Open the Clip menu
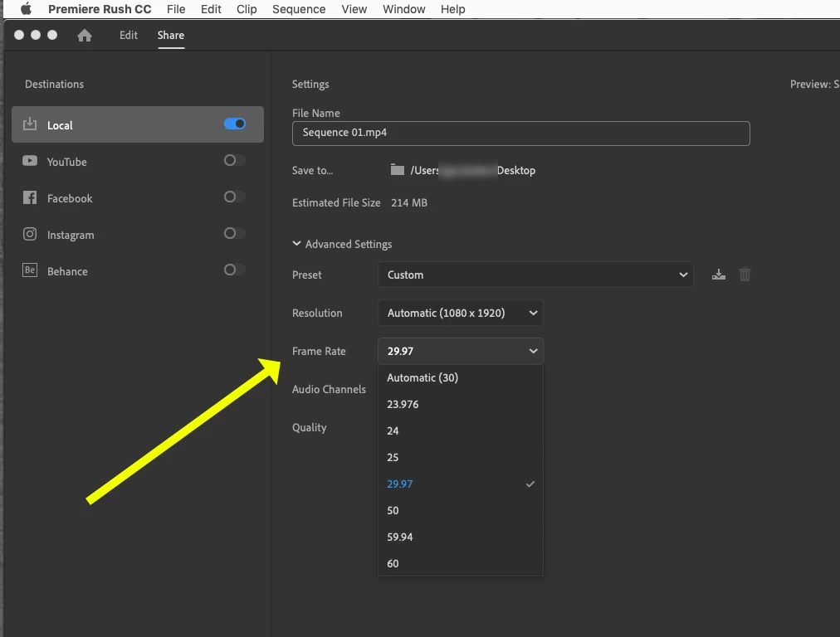The image size is (840, 637). click(x=247, y=9)
